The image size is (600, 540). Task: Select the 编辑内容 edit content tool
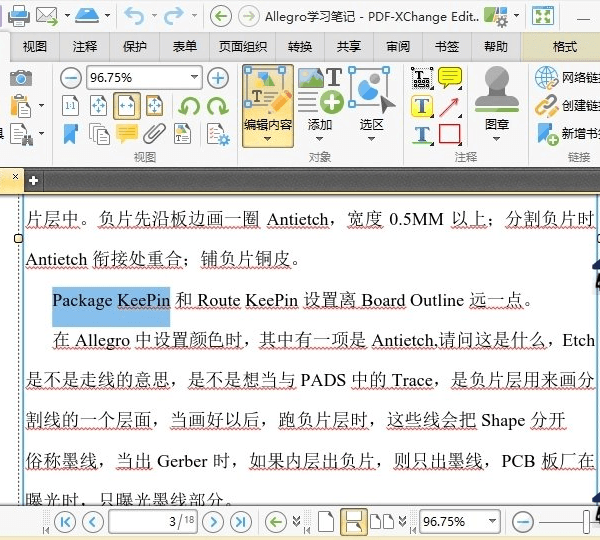(x=268, y=105)
